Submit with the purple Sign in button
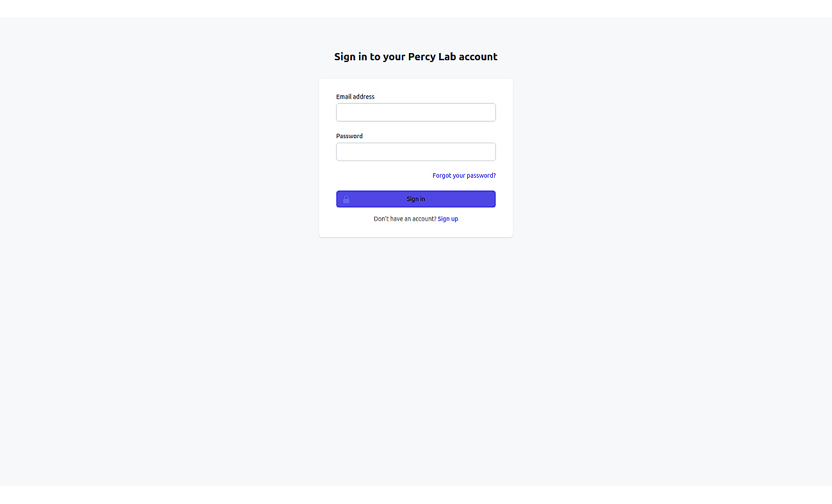 [x=416, y=199]
